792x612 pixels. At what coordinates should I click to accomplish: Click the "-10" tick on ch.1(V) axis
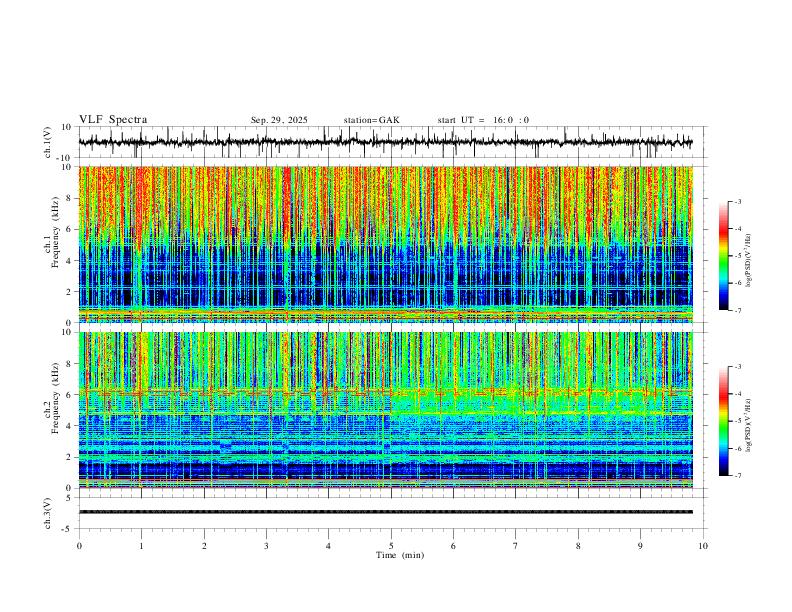(x=66, y=158)
